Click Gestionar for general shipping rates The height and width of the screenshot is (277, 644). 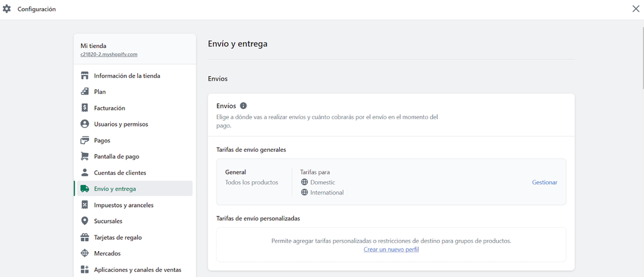pos(545,183)
